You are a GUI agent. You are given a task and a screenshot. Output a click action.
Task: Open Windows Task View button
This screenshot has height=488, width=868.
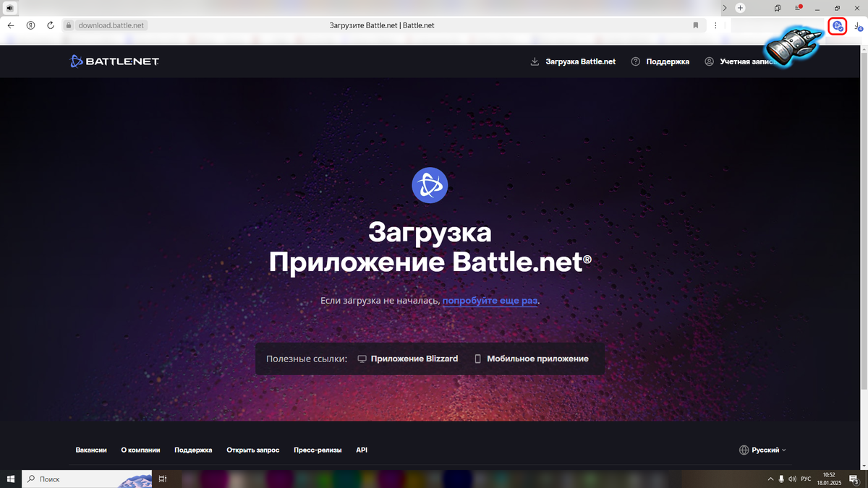click(x=163, y=479)
